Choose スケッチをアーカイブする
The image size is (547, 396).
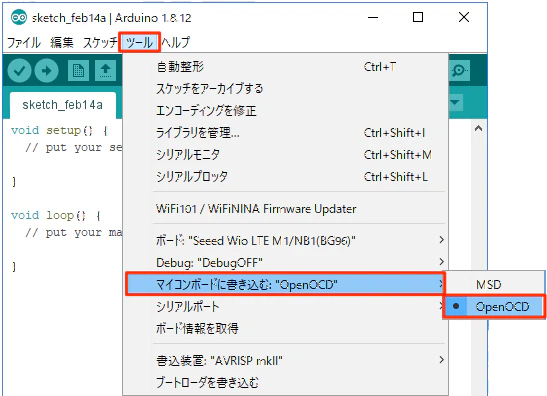coord(285,89)
